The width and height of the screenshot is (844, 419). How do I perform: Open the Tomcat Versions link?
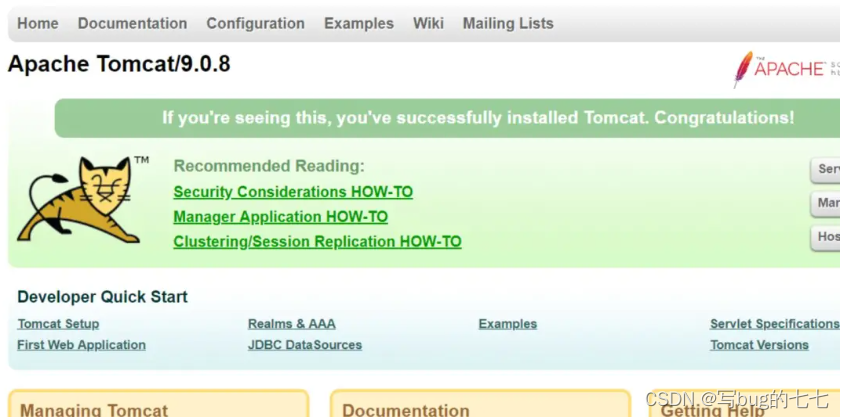coord(759,345)
